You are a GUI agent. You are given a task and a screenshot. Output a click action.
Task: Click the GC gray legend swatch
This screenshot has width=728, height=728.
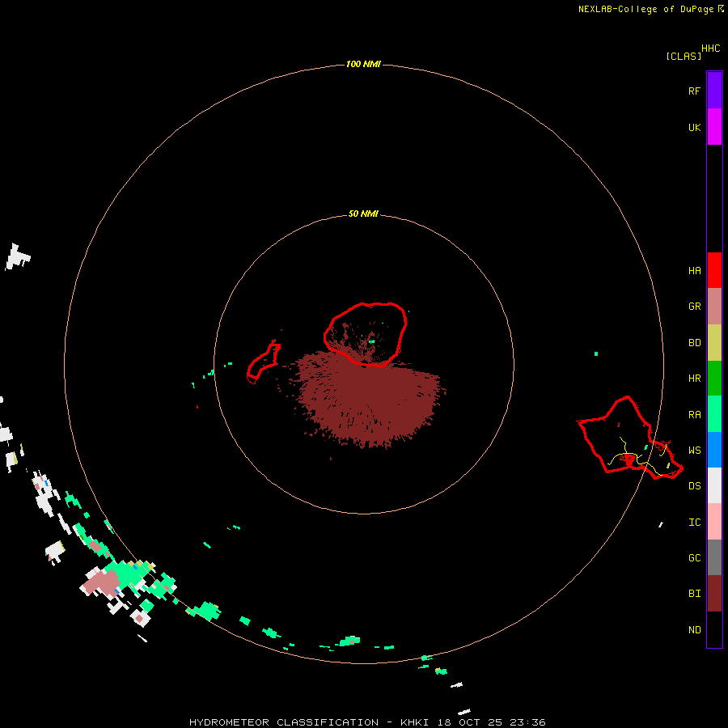(714, 557)
